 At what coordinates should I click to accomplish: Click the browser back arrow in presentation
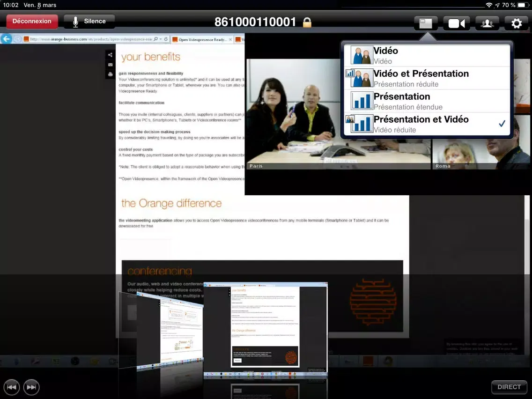[7, 39]
